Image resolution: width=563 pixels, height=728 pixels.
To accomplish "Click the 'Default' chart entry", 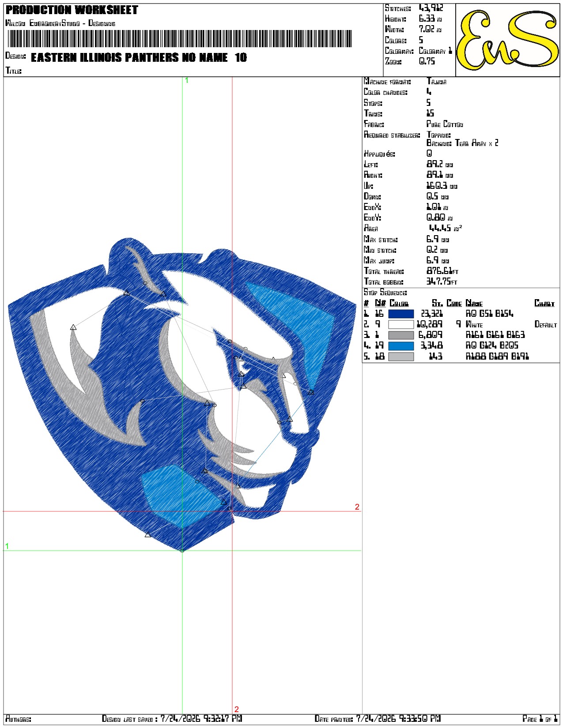I will coord(546,324).
